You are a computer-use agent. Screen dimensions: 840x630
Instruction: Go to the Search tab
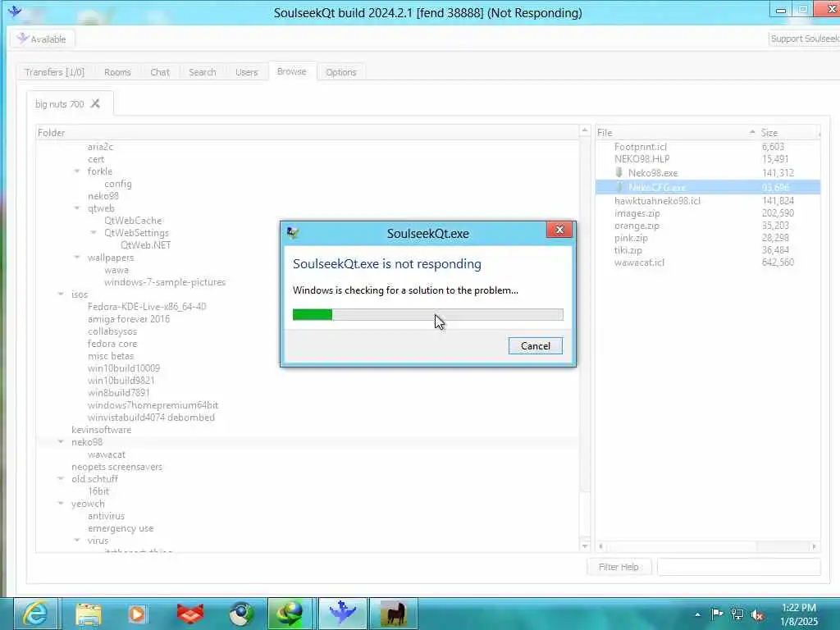pos(203,72)
